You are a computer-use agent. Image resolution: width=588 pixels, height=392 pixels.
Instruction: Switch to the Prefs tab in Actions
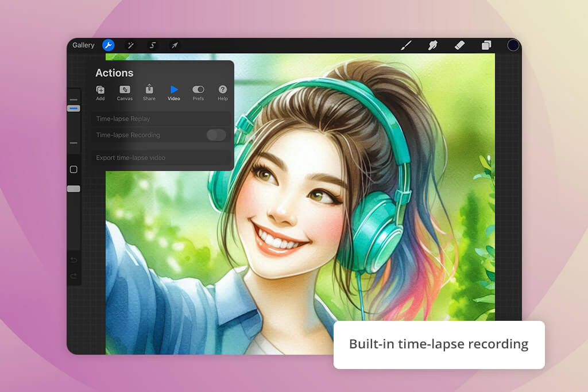[198, 93]
